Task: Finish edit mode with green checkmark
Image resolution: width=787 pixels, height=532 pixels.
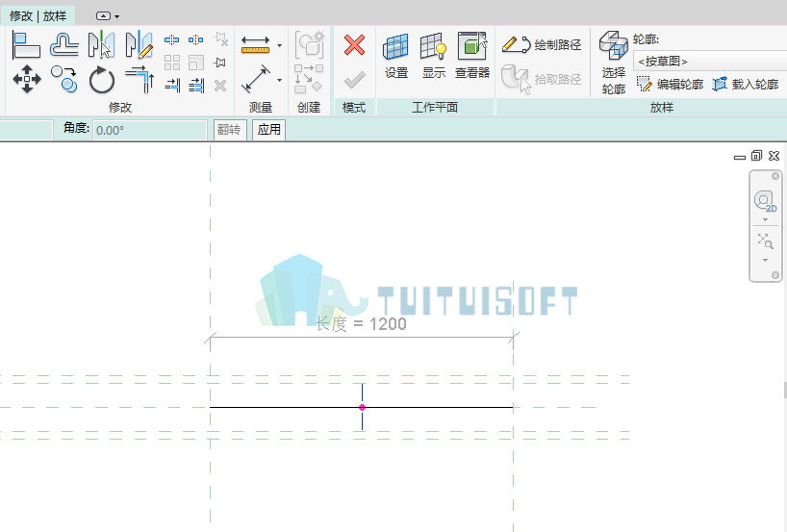Action: coord(354,80)
